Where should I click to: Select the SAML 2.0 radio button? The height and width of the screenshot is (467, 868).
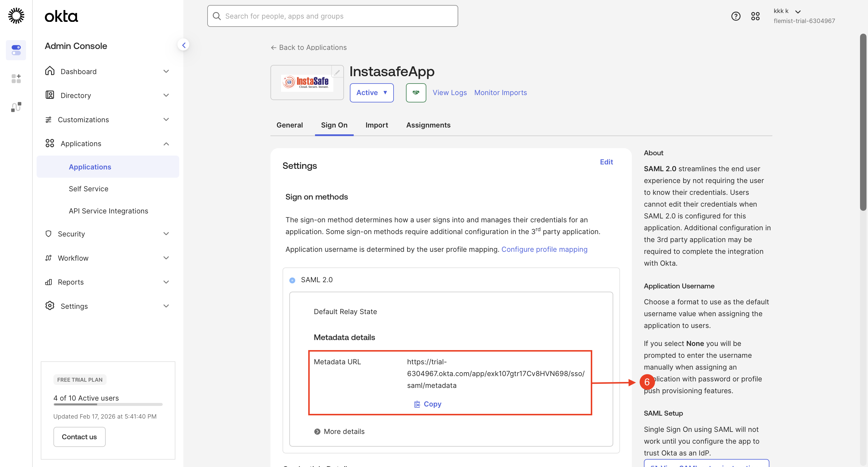click(292, 280)
